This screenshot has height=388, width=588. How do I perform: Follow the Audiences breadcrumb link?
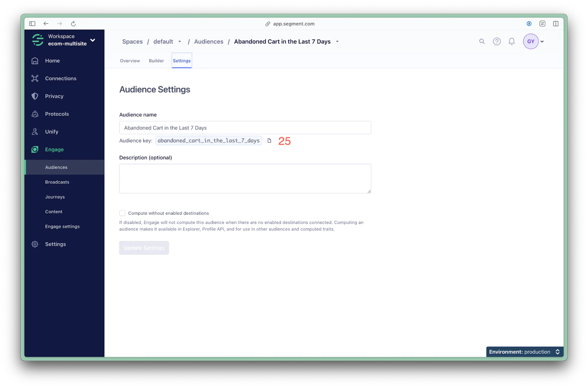pos(208,42)
